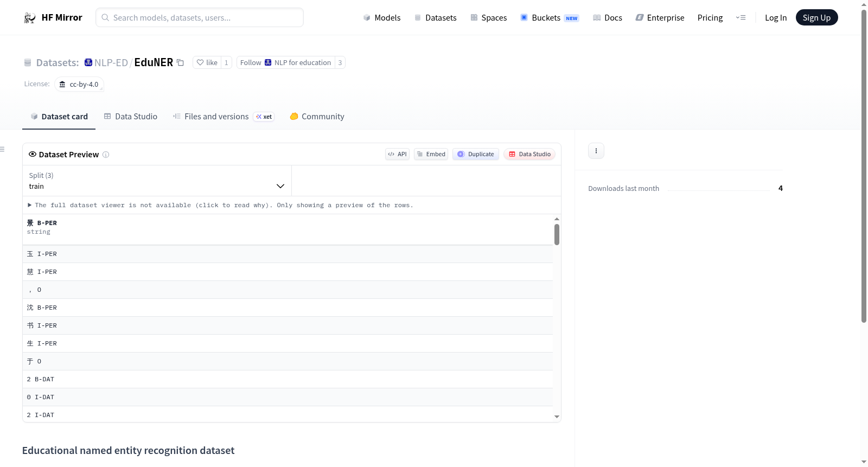868x467 pixels.
Task: Open Buckets in the navigation bar
Action: [x=550, y=18]
